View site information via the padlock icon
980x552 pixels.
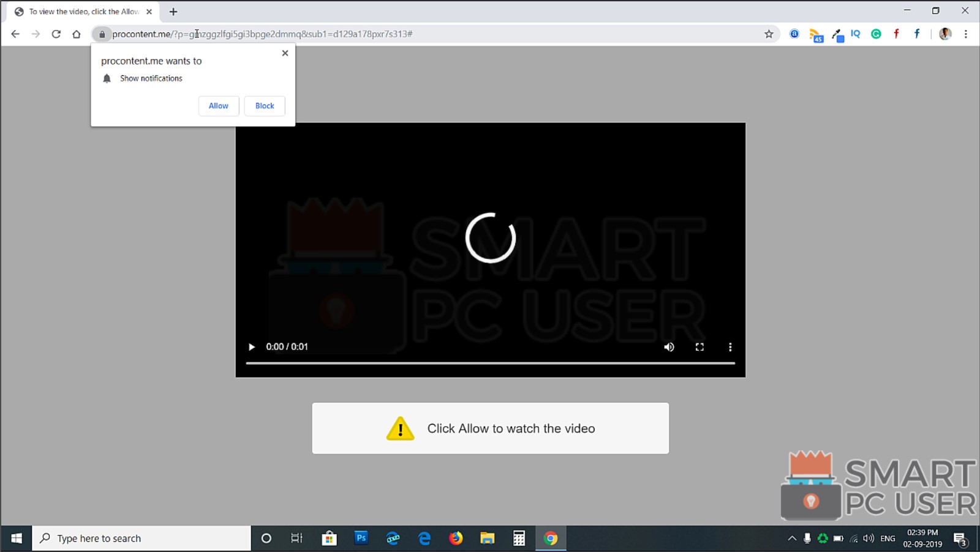(x=101, y=34)
